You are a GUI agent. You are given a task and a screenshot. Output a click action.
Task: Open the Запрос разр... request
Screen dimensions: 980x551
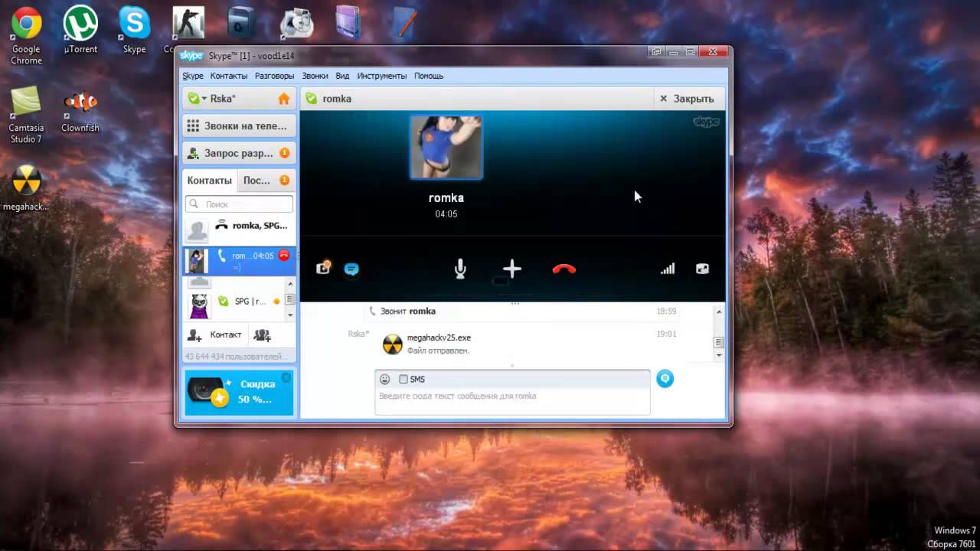239,153
